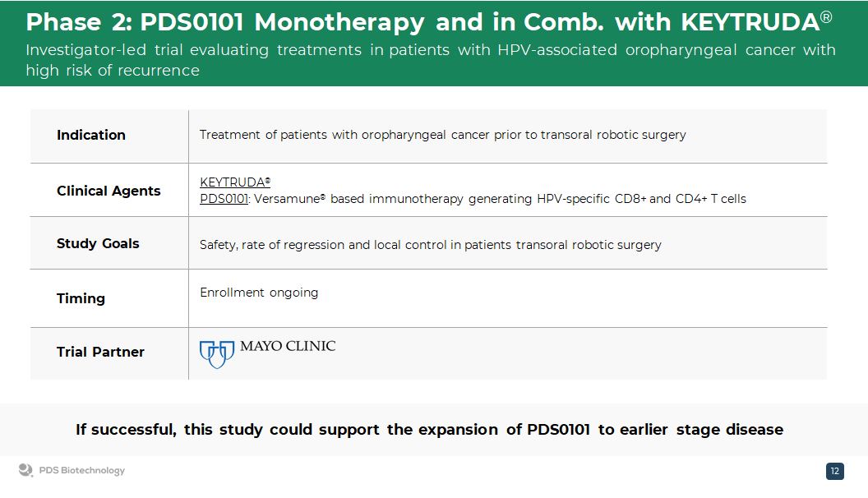Click the registered trademark symbol in the title
Viewport: 868px width, 498px height.
[x=826, y=16]
